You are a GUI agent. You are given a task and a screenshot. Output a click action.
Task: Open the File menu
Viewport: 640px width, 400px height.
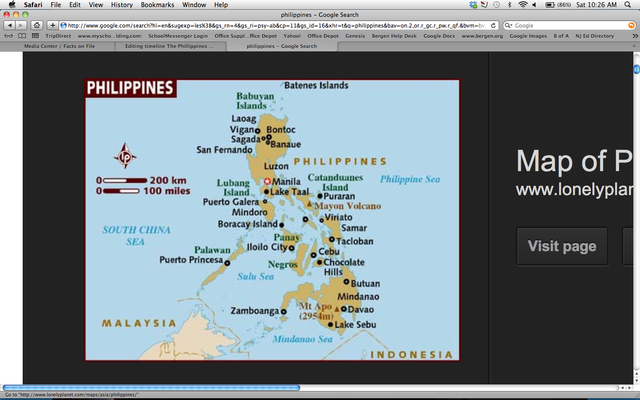coord(56,4)
